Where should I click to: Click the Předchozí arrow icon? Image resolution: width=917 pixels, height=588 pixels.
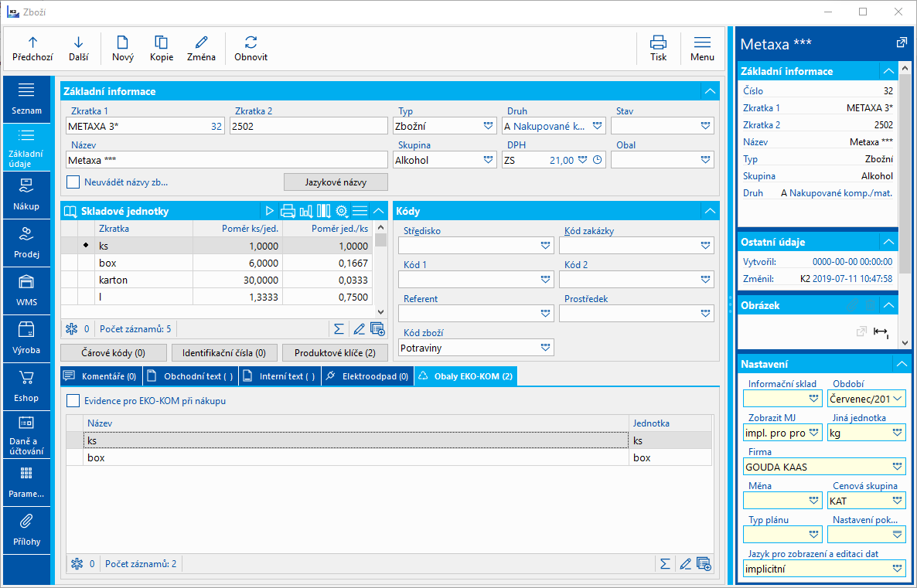click(x=32, y=42)
